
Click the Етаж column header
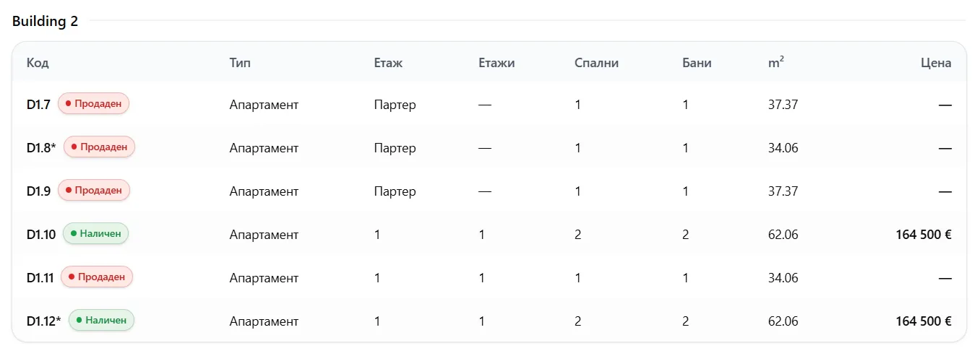click(388, 63)
